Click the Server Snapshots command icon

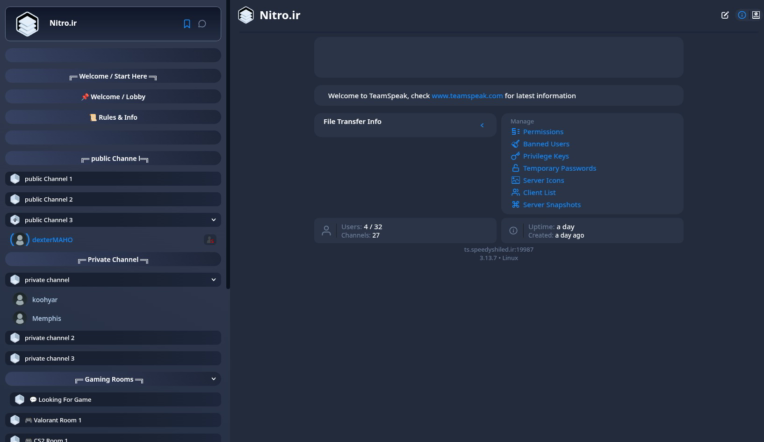(515, 205)
